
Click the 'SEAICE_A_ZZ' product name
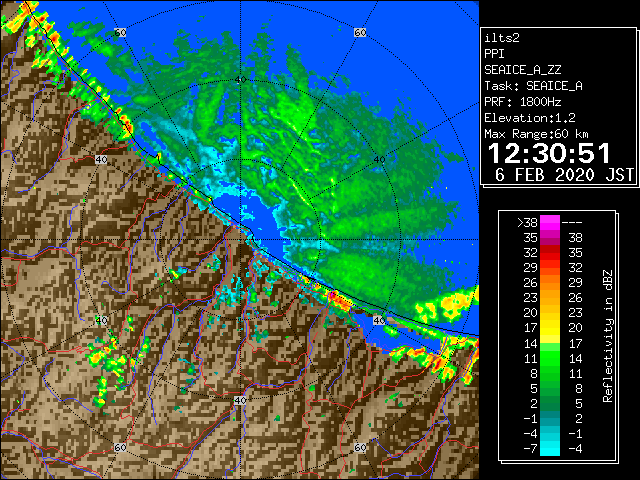[x=523, y=70]
